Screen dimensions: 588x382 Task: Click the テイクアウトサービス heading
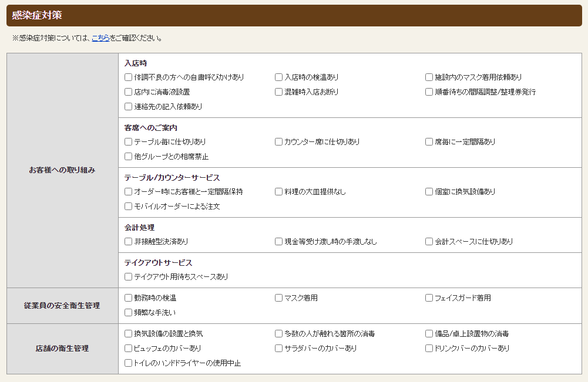158,262
